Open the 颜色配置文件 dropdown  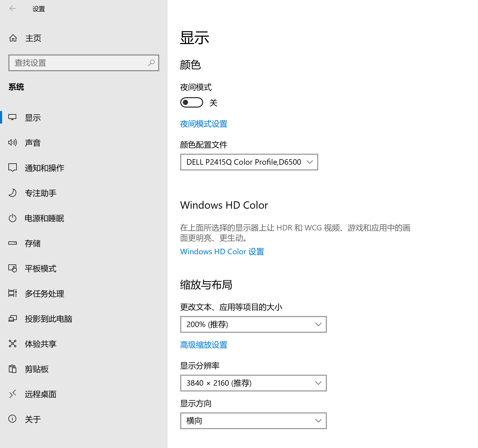(x=249, y=162)
